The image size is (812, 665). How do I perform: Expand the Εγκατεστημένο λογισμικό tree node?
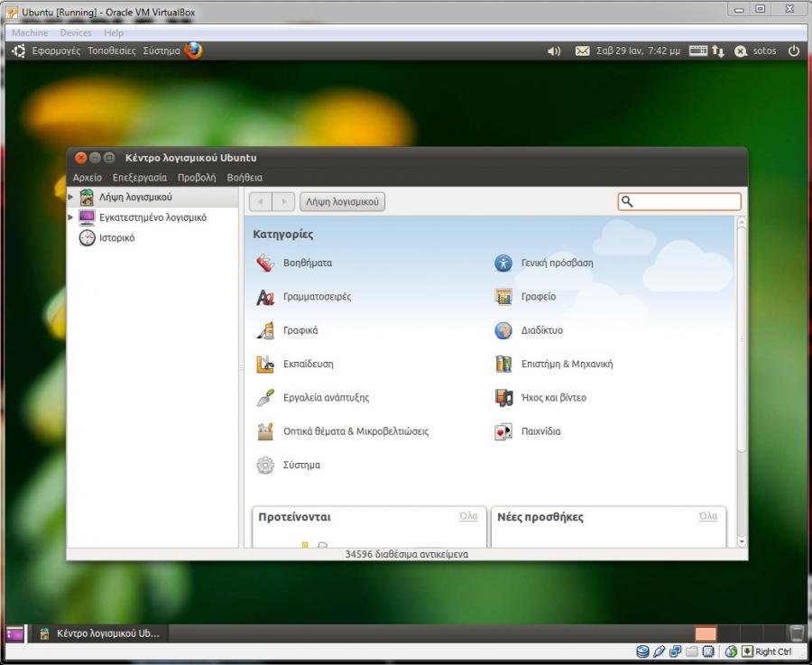(70, 217)
